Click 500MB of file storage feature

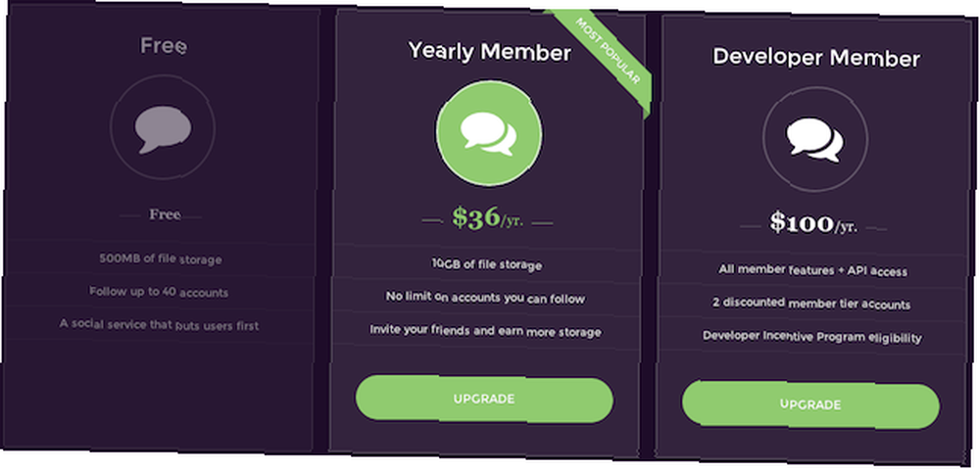pyautogui.click(x=161, y=258)
